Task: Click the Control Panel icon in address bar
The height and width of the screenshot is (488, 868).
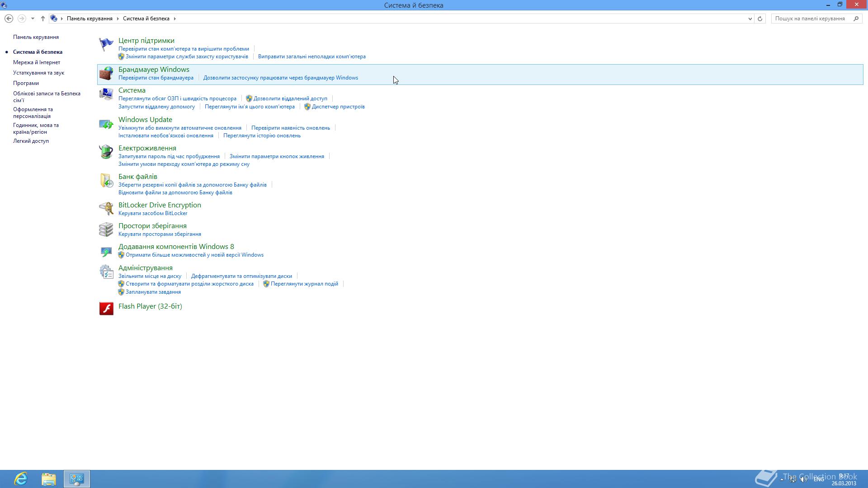Action: coord(54,19)
